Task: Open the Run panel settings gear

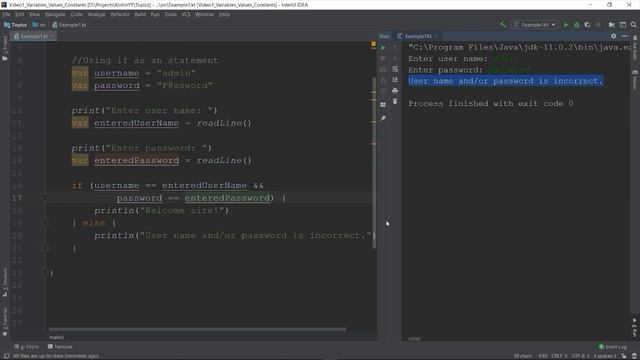Action: pos(613,36)
